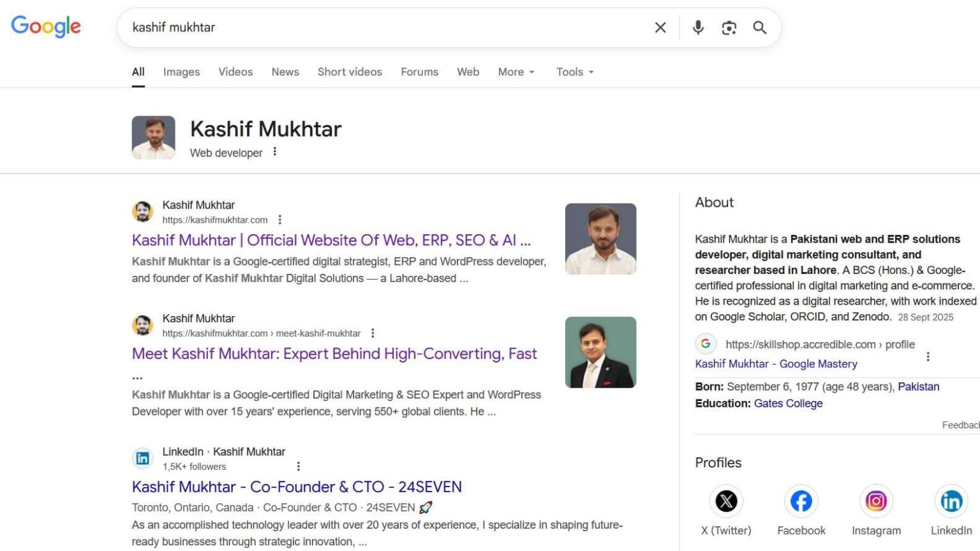Click the 'Kashif Mukhtar' knowledge panel heading
The width and height of the screenshot is (980, 551).
tap(265, 130)
